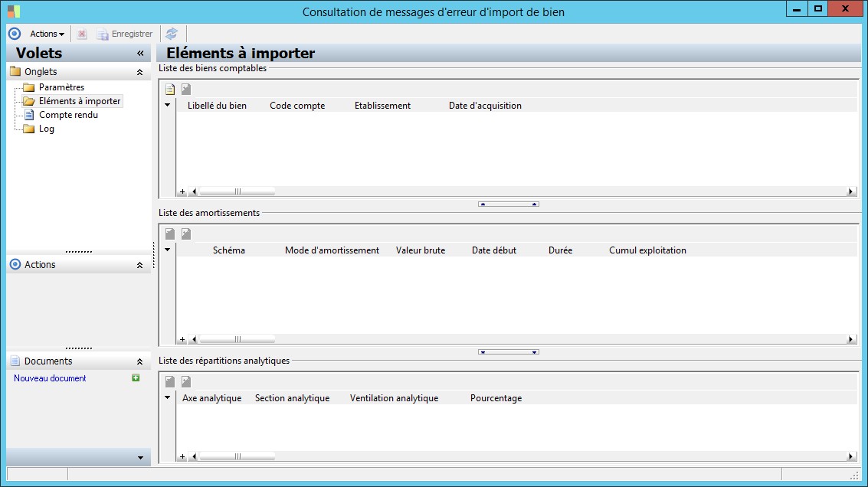
Task: Click the red delete icon in toolbar
Action: click(82, 34)
